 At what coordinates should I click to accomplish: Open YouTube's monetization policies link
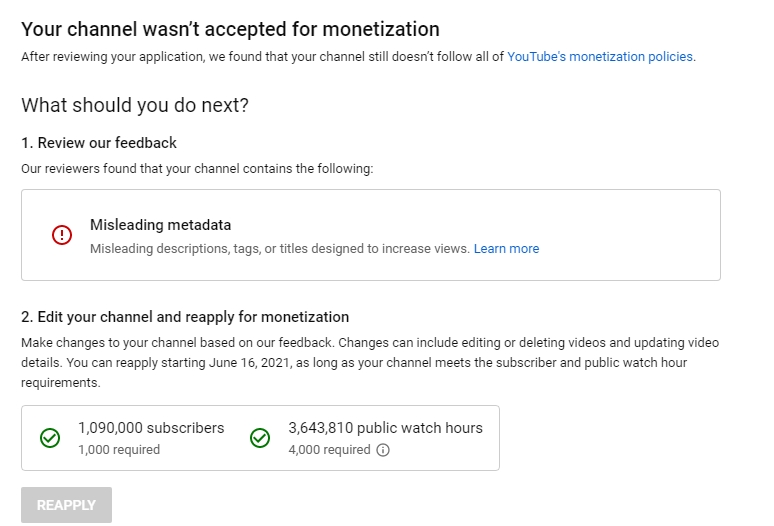[x=599, y=57]
